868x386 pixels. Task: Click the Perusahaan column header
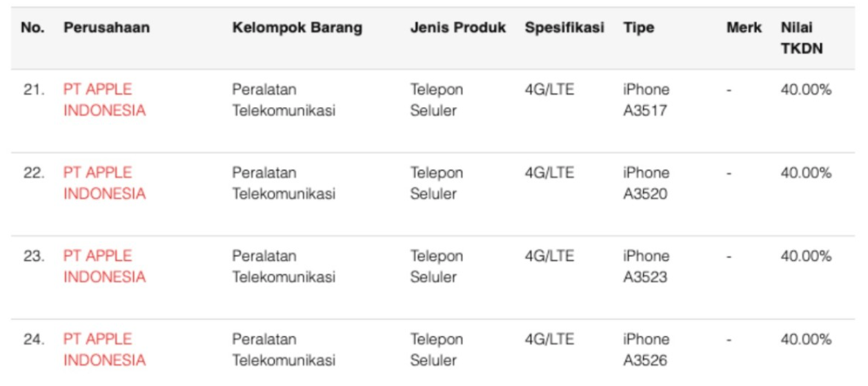(106, 28)
